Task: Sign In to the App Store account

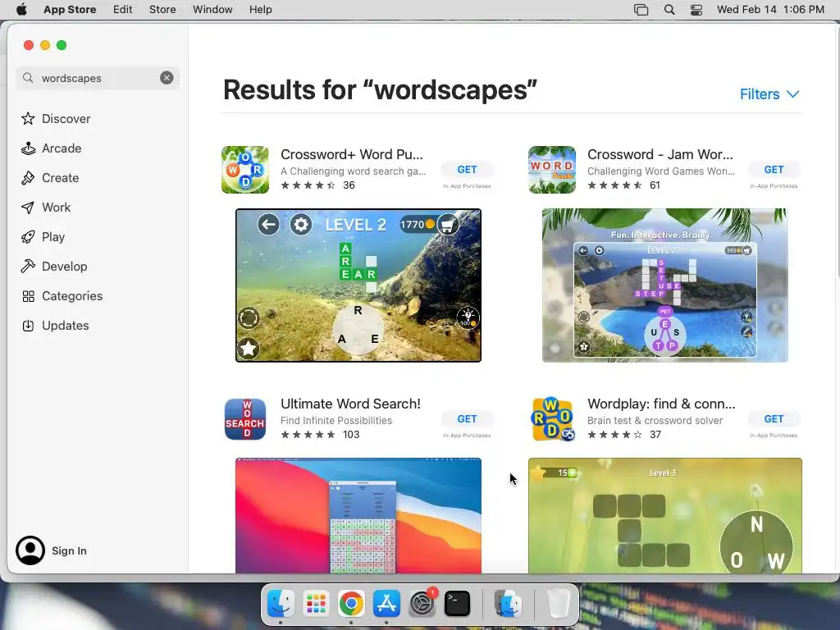Action: pos(52,550)
